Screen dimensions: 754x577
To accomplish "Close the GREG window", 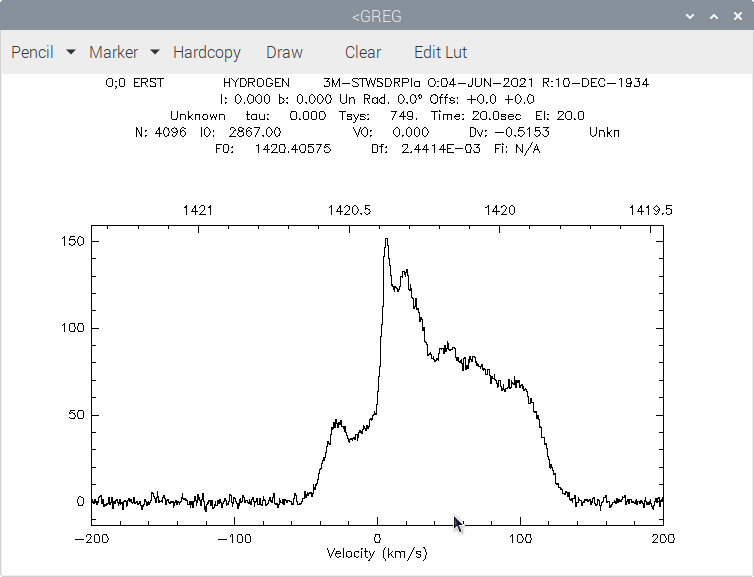I will [x=738, y=16].
